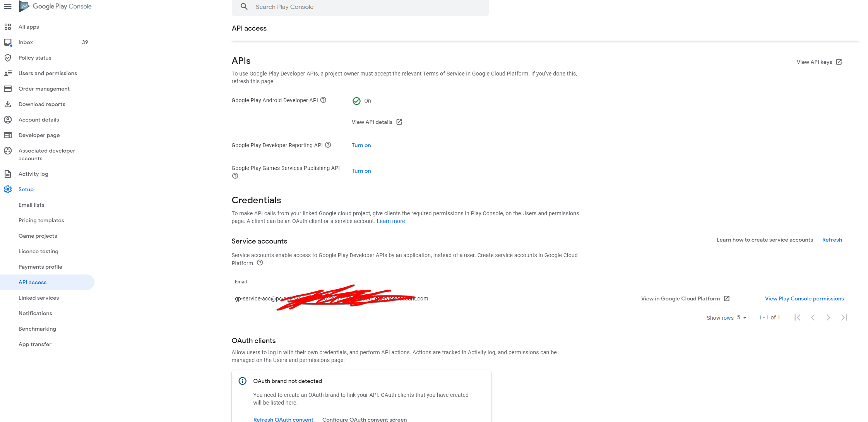Turn on the Google Play Developer Reporting API
The height and width of the screenshot is (422, 868).
click(x=361, y=145)
